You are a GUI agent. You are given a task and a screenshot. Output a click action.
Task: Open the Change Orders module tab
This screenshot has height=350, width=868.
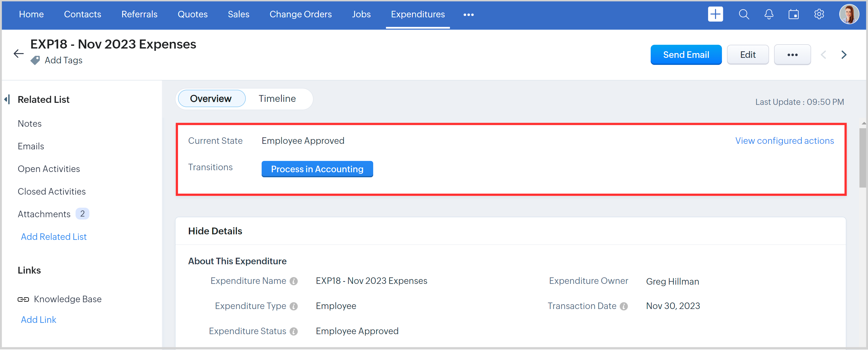click(x=300, y=14)
